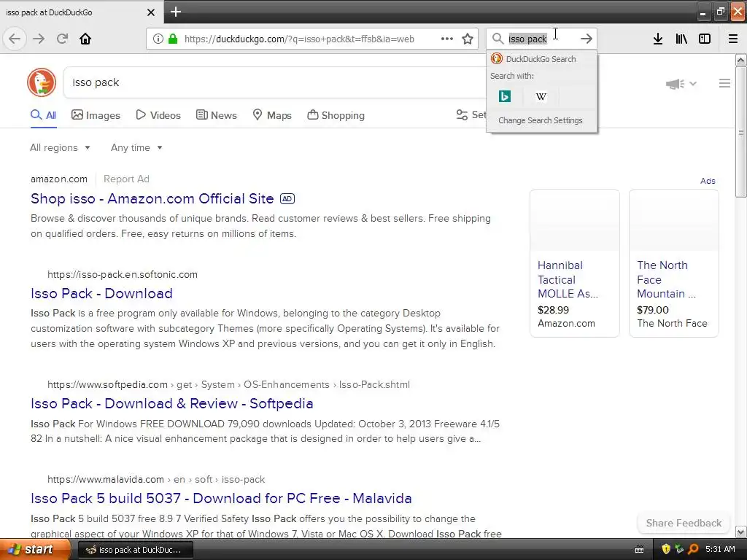This screenshot has height=560, width=747.
Task: Go back to the previous page
Action: point(15,39)
